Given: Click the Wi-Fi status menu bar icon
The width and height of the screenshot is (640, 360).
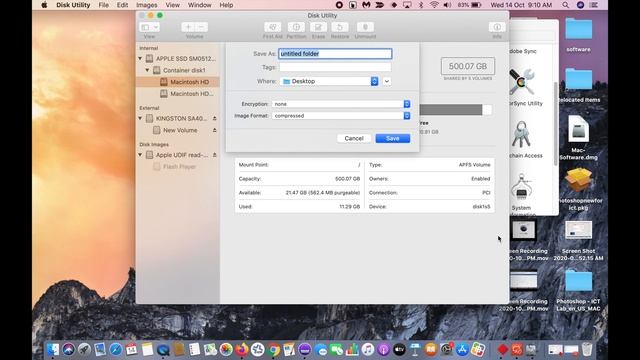Looking at the screenshot, I should [434, 5].
